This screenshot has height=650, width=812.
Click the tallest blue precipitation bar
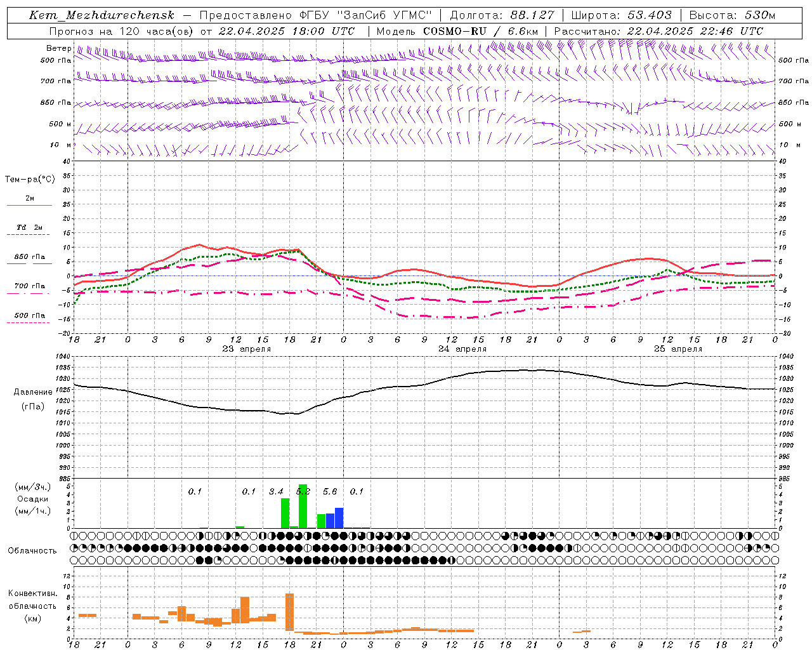coord(339,518)
